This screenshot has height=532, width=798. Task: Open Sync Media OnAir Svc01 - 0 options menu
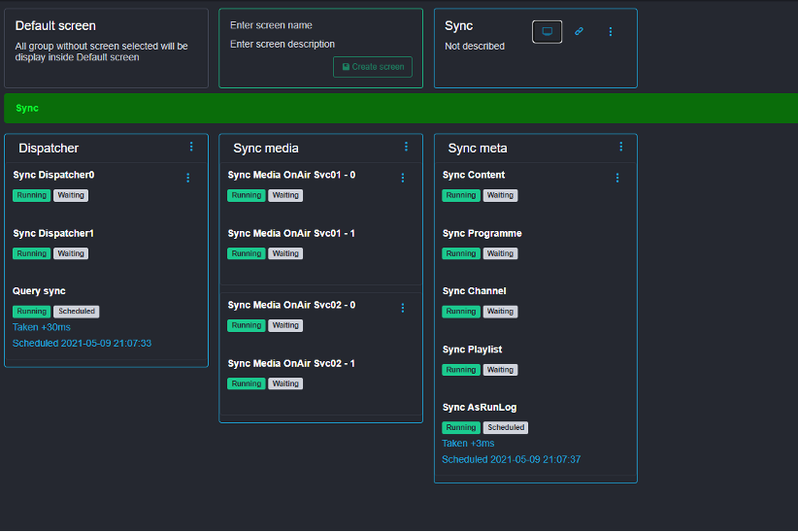click(x=403, y=178)
